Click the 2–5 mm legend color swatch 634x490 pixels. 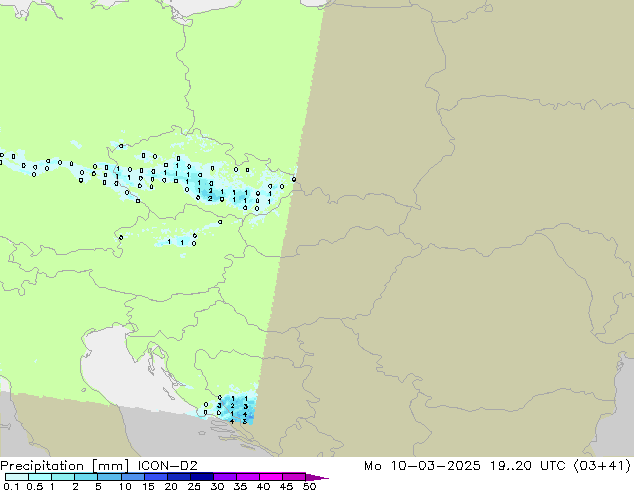click(x=86, y=477)
